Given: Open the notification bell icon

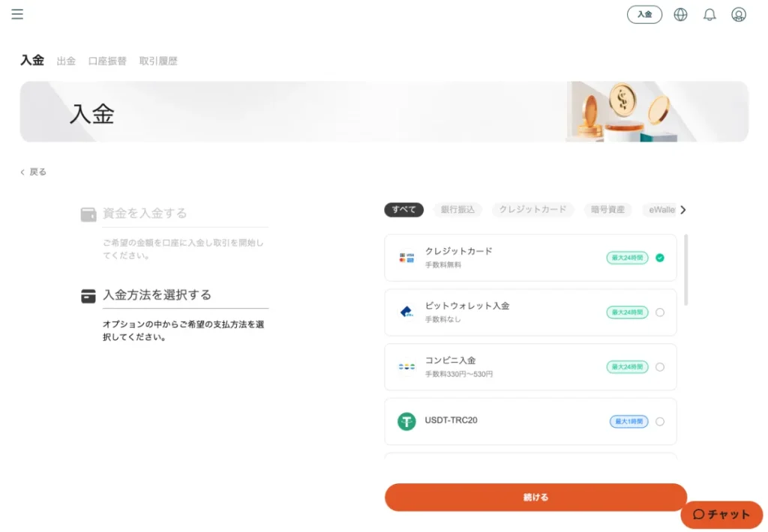Looking at the screenshot, I should click(709, 14).
